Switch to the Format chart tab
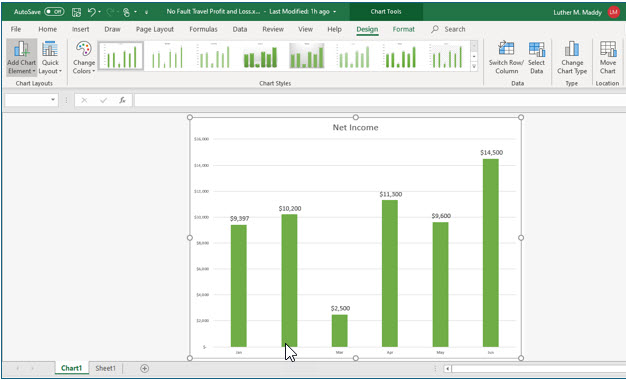 pos(404,29)
